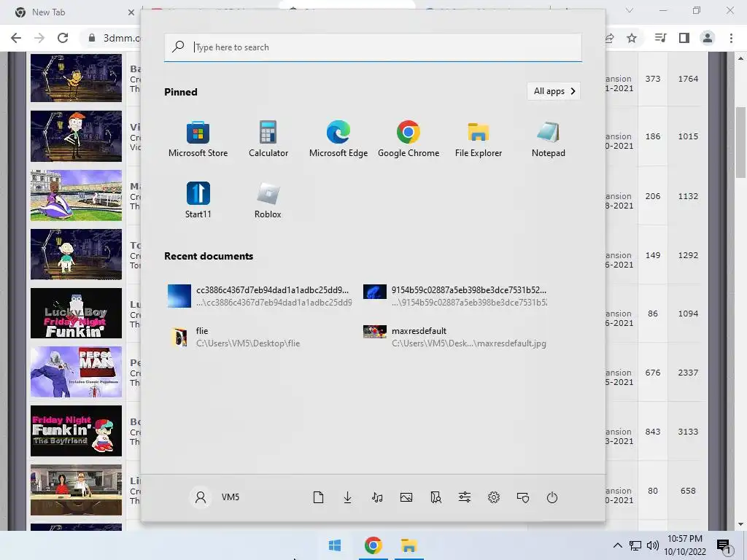Open Control Panel sliders icon in Start footer

coord(465,497)
